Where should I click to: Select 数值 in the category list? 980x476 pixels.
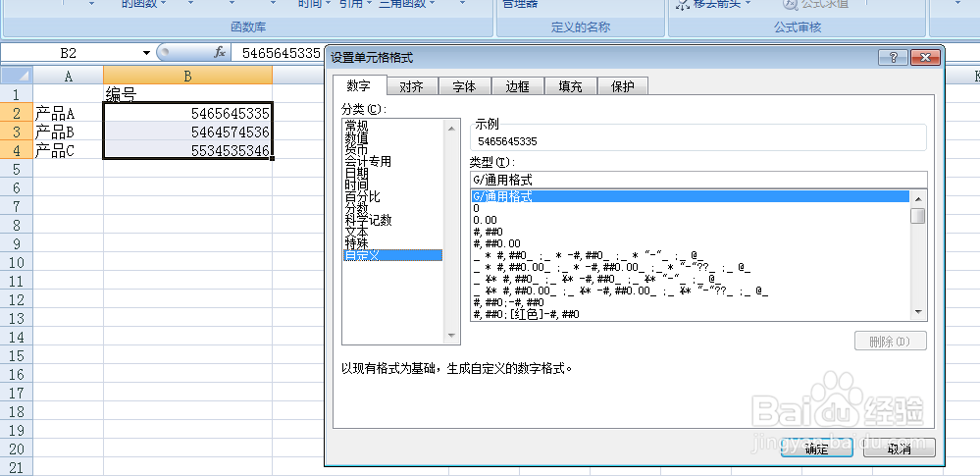393,138
